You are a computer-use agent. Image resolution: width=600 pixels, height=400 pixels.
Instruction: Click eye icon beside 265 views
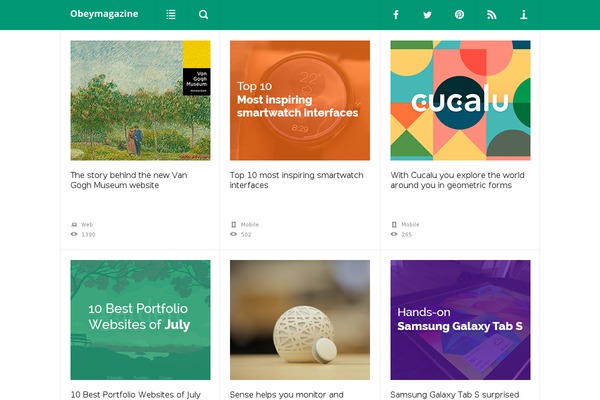(x=394, y=234)
